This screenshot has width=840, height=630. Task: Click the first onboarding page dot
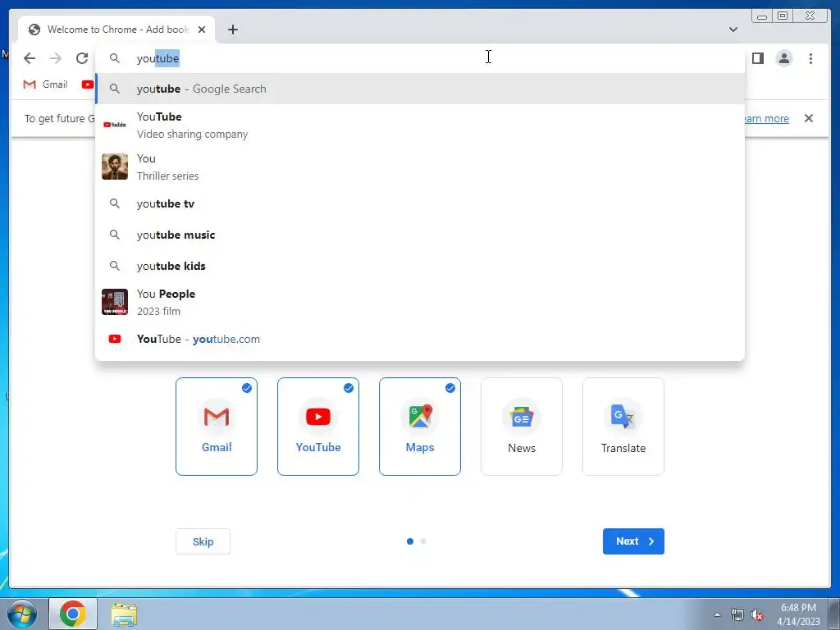click(410, 541)
